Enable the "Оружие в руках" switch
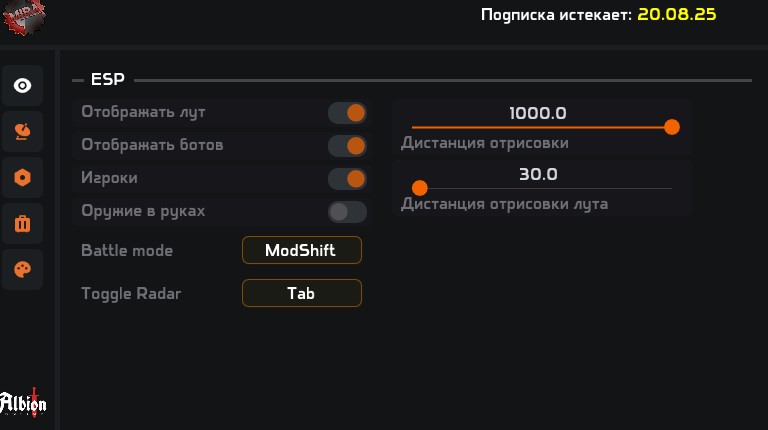The image size is (768, 430). (x=347, y=212)
